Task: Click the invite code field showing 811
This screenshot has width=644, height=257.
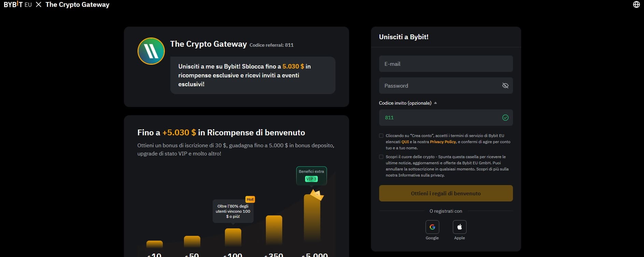Action: 446,118
